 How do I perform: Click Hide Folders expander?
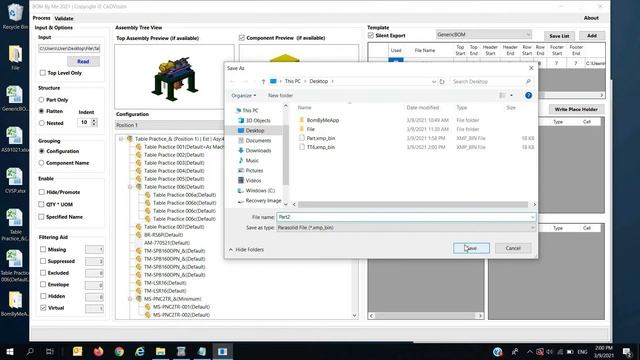pyautogui.click(x=247, y=249)
